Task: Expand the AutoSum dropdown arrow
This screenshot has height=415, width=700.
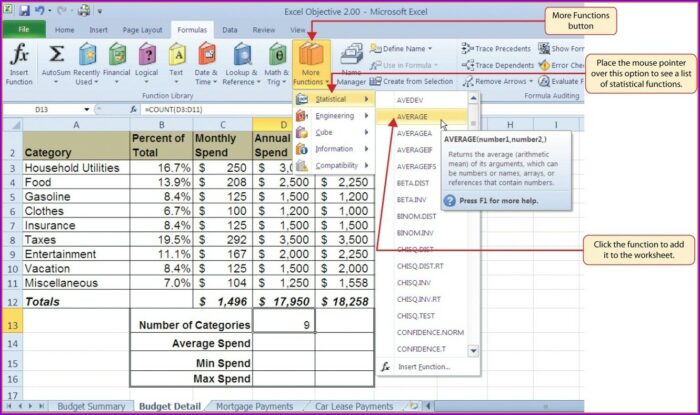Action: pyautogui.click(x=56, y=82)
